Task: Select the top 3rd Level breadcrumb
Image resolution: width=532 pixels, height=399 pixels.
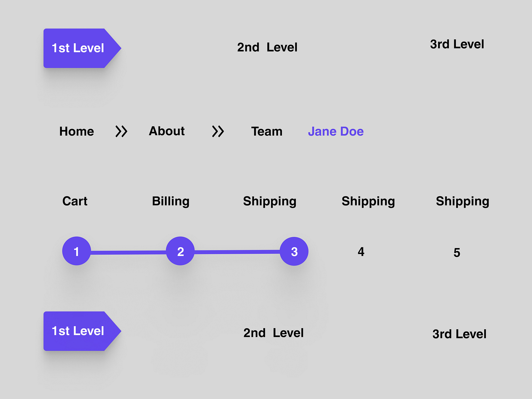Action: coord(457,44)
